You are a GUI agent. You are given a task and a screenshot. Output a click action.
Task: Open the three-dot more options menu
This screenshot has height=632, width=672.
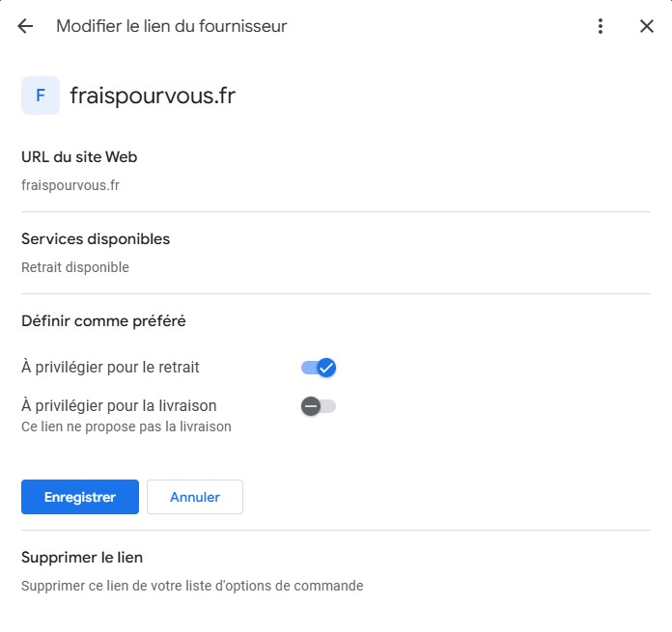click(x=601, y=26)
